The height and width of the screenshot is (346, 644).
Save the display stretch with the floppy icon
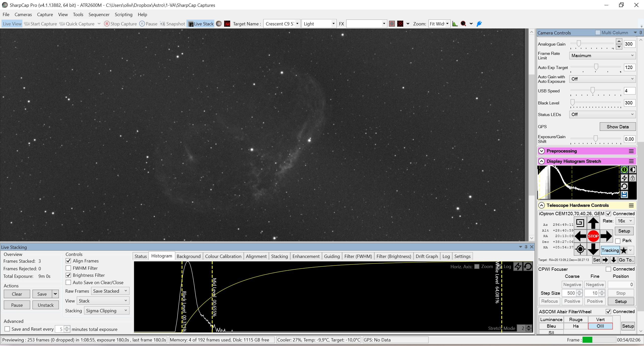click(x=624, y=195)
